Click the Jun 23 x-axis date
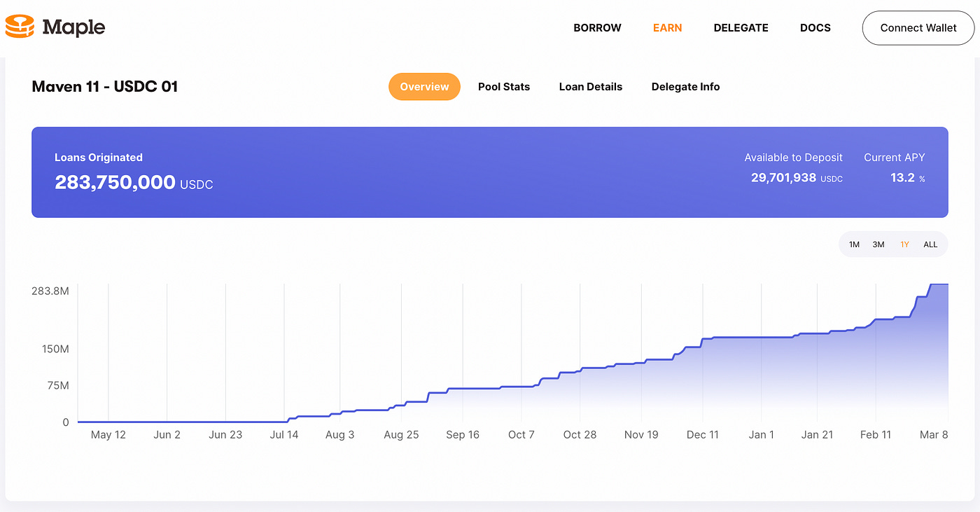This screenshot has width=980, height=512. click(x=225, y=435)
